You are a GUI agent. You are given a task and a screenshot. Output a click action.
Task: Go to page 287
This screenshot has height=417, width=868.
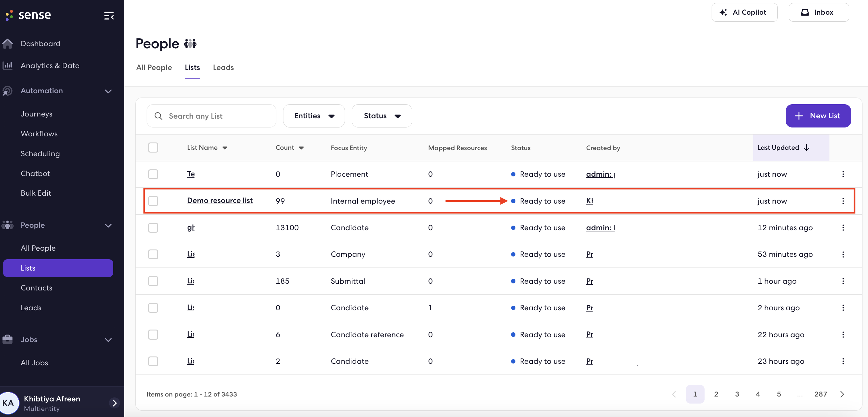pyautogui.click(x=821, y=394)
